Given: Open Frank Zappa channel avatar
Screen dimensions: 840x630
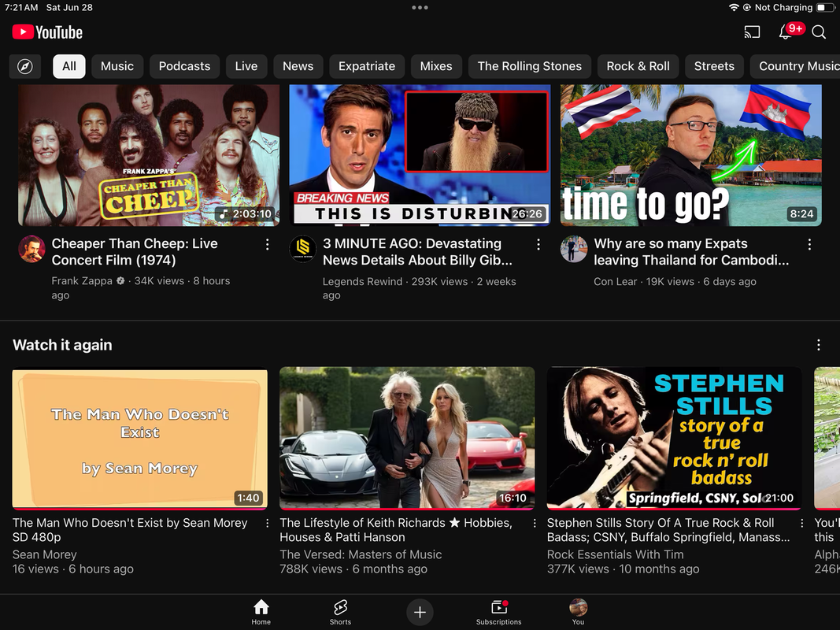Looking at the screenshot, I should [x=31, y=249].
